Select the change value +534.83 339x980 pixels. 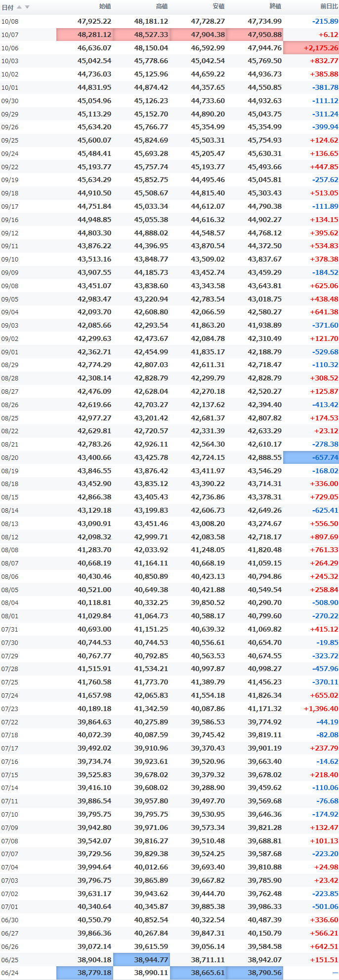[324, 246]
